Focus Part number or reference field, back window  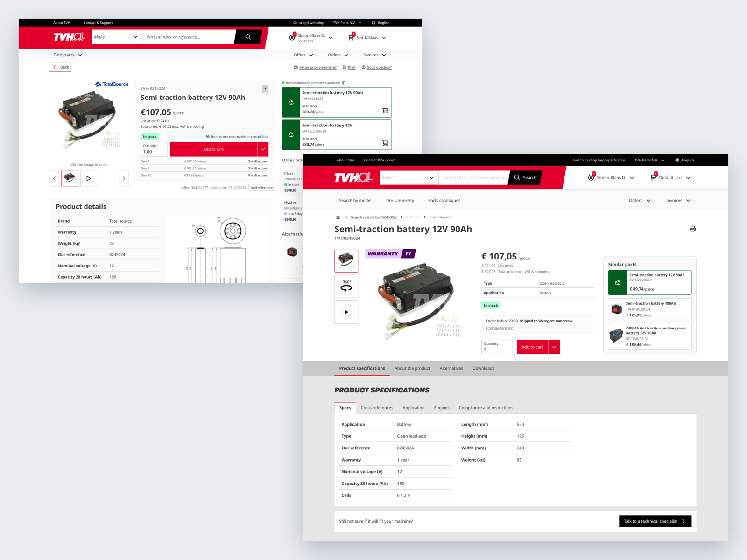(x=189, y=37)
